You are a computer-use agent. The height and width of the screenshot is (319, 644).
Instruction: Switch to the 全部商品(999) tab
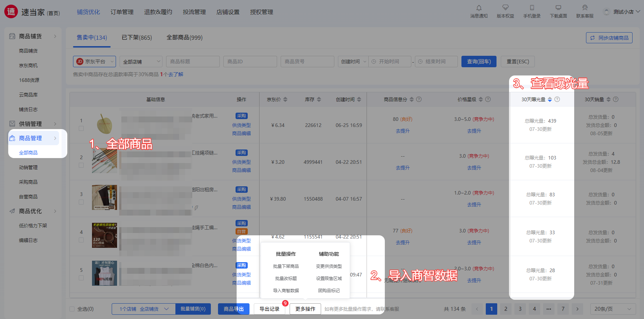(184, 38)
